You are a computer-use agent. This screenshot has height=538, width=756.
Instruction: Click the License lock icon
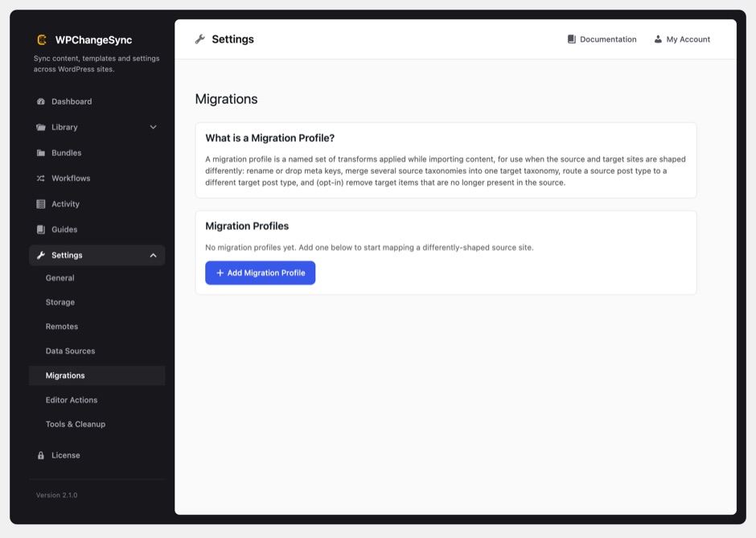tap(41, 455)
